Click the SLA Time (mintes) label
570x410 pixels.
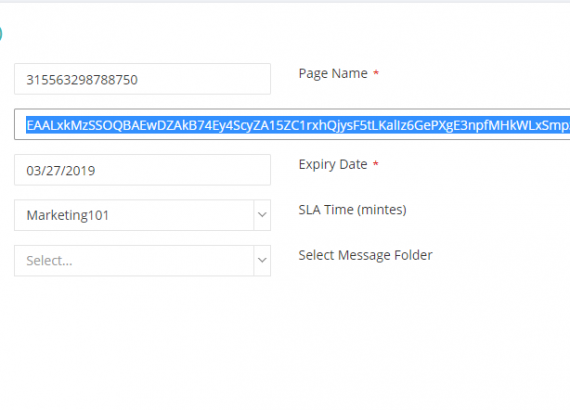352,210
